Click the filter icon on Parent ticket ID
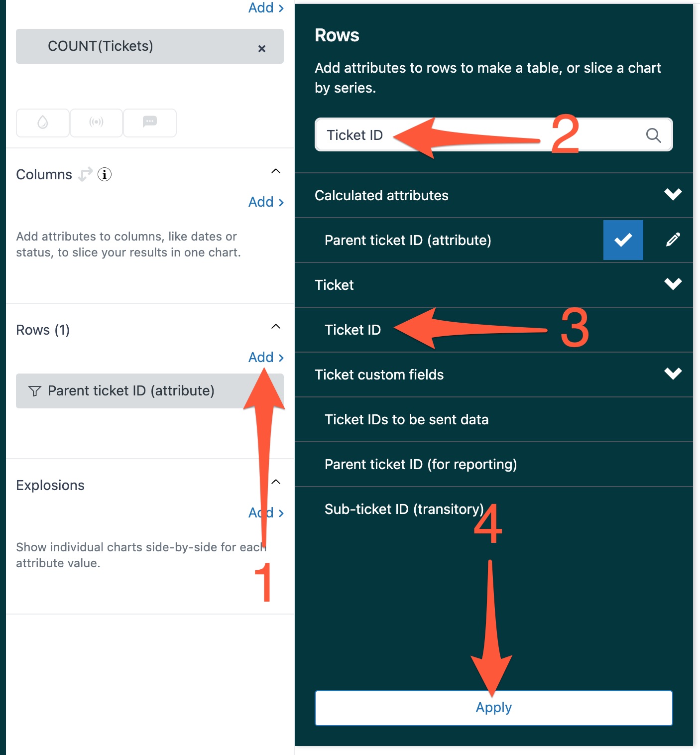 pos(34,391)
